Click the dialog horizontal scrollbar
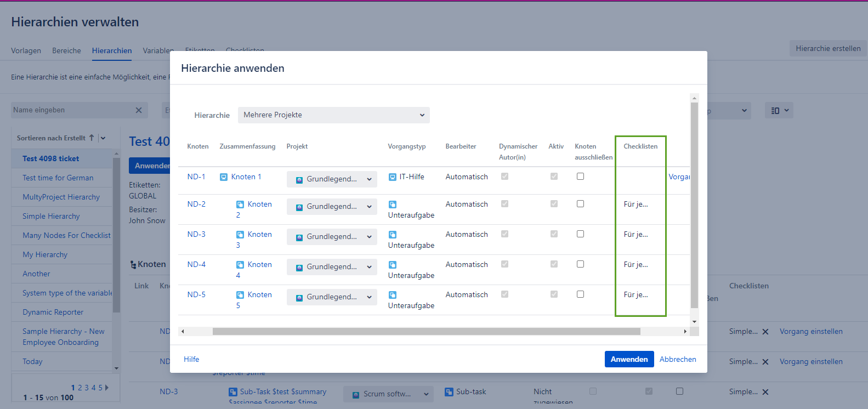 pos(426,331)
